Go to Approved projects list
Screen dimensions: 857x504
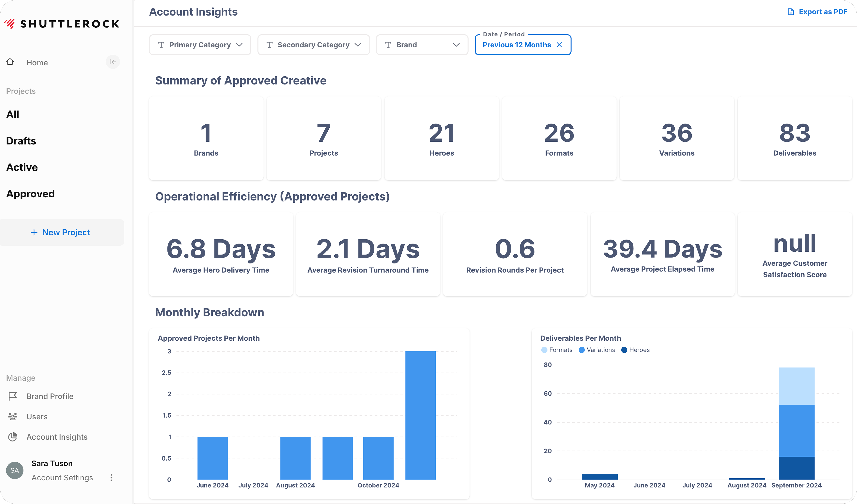(30, 194)
